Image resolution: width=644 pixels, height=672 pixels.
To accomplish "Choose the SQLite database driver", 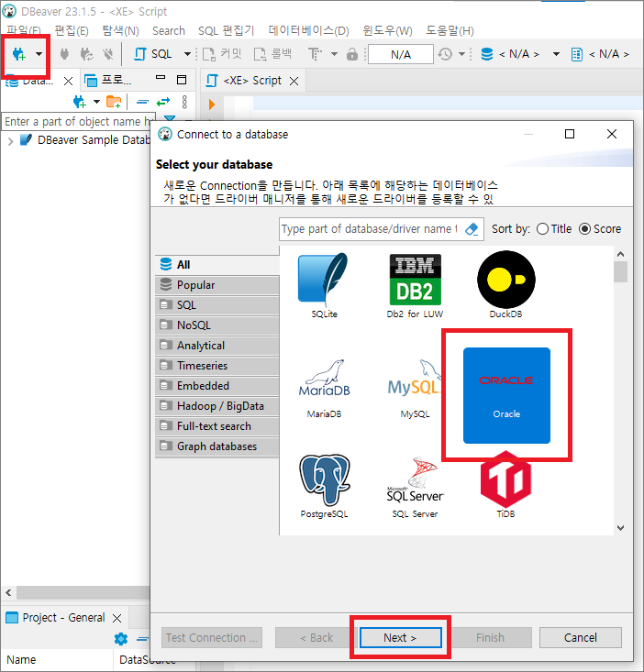I will click(x=324, y=284).
